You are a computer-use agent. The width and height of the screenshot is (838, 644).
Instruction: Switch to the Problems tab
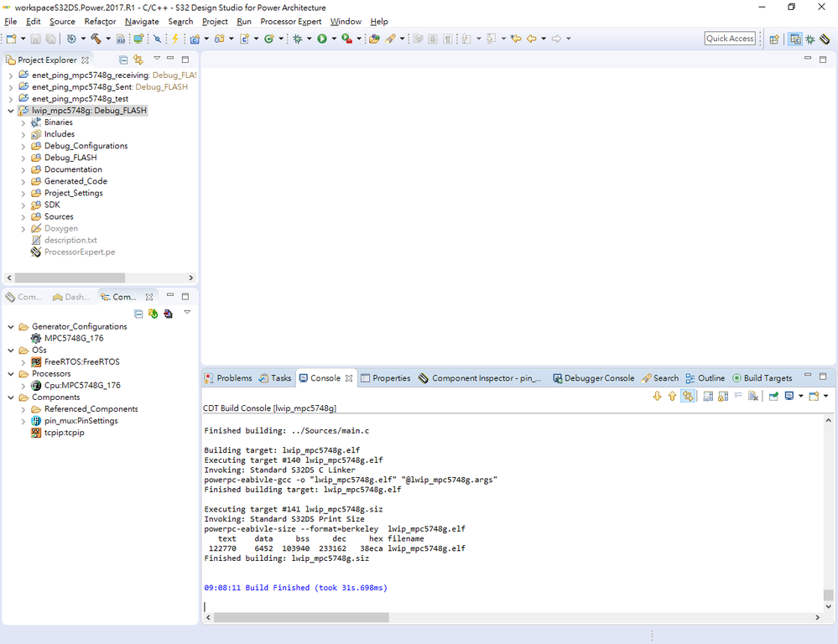point(228,378)
